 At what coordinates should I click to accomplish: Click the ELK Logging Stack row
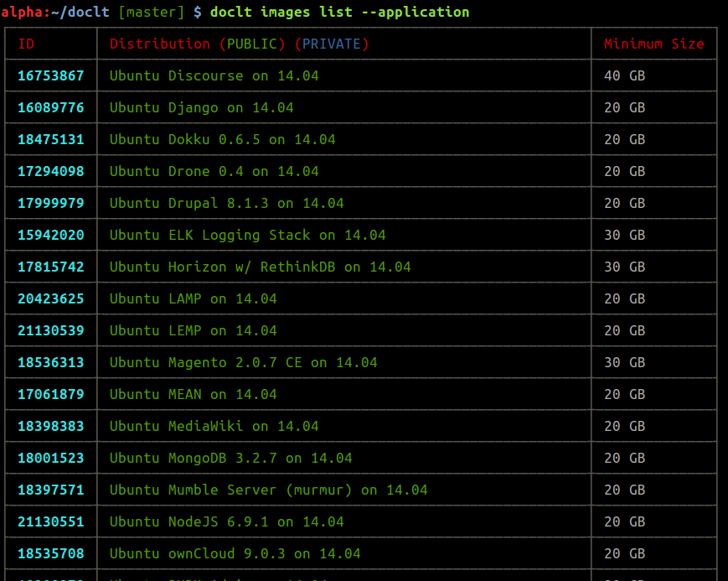247,235
